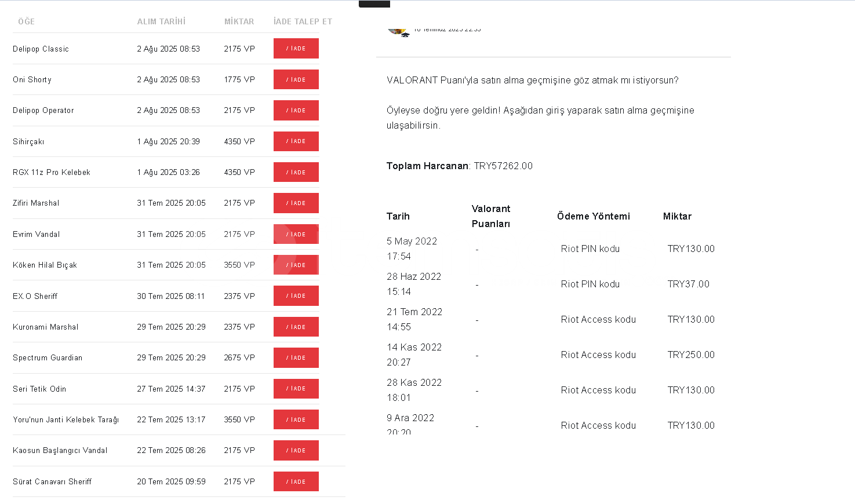
Task: Click Riot PIN kodu for 5 May 2022
Action: coord(590,249)
